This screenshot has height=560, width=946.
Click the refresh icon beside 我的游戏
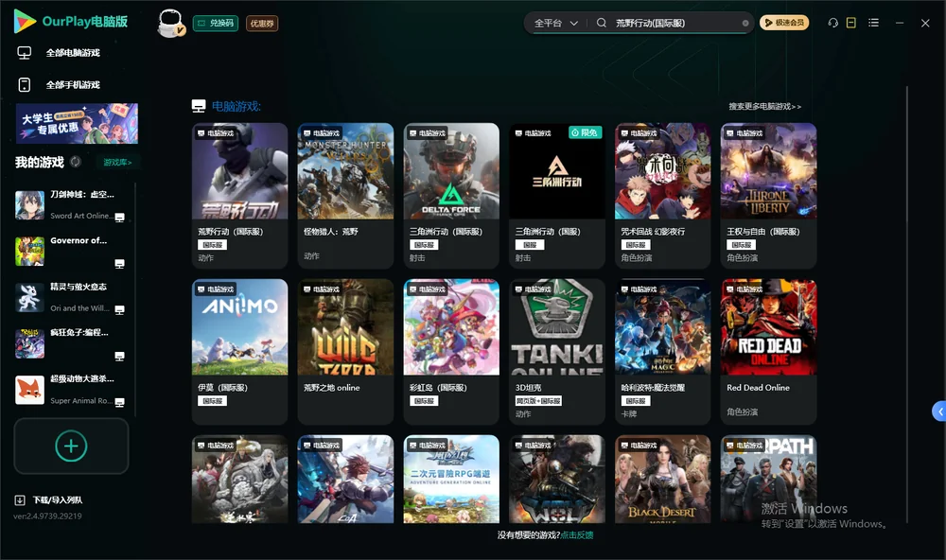pos(76,162)
